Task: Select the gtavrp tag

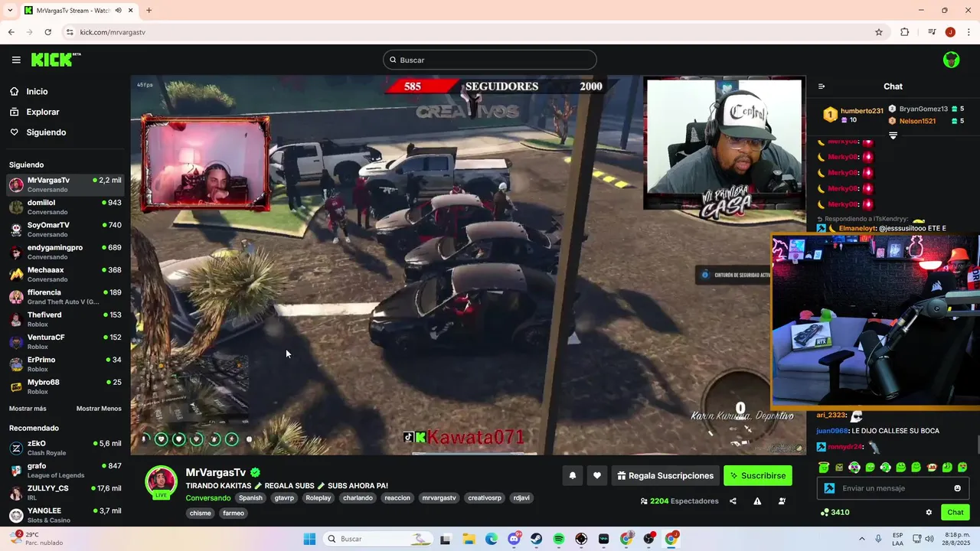Action: [x=284, y=497]
